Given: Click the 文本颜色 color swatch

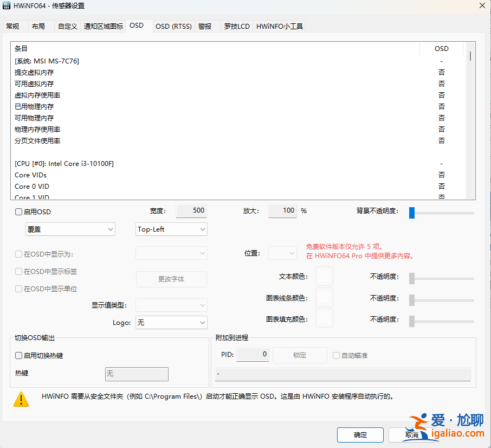Looking at the screenshot, I should (x=324, y=277).
